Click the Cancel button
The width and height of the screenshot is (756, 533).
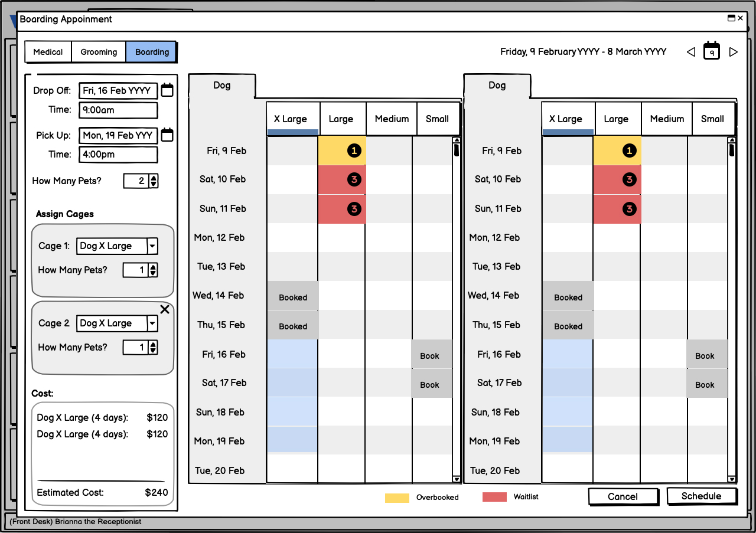click(623, 497)
